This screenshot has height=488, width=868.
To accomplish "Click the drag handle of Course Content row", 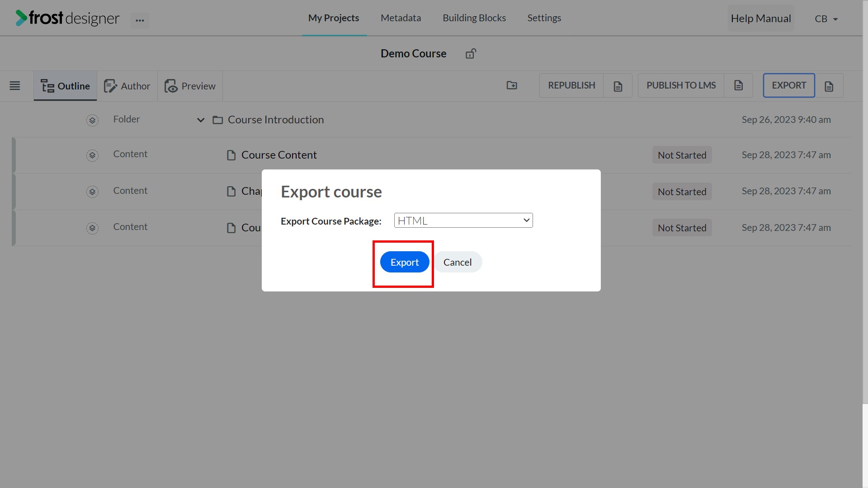I will tap(14, 155).
